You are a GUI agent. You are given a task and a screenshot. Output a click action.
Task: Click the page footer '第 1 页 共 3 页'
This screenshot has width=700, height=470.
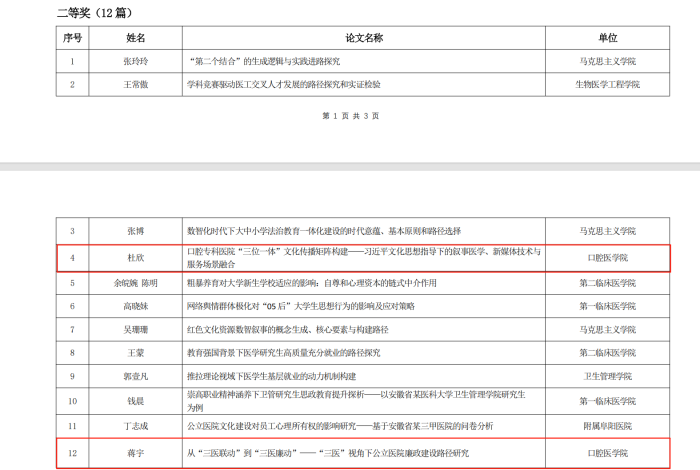point(350,116)
